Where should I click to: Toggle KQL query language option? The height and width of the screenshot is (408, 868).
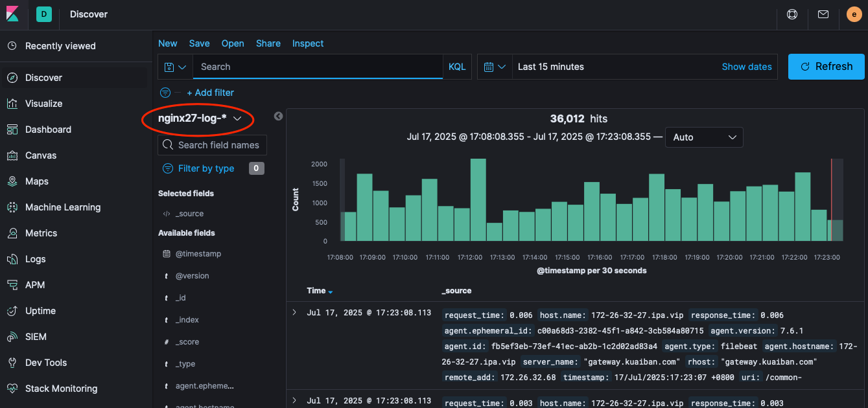pyautogui.click(x=457, y=67)
